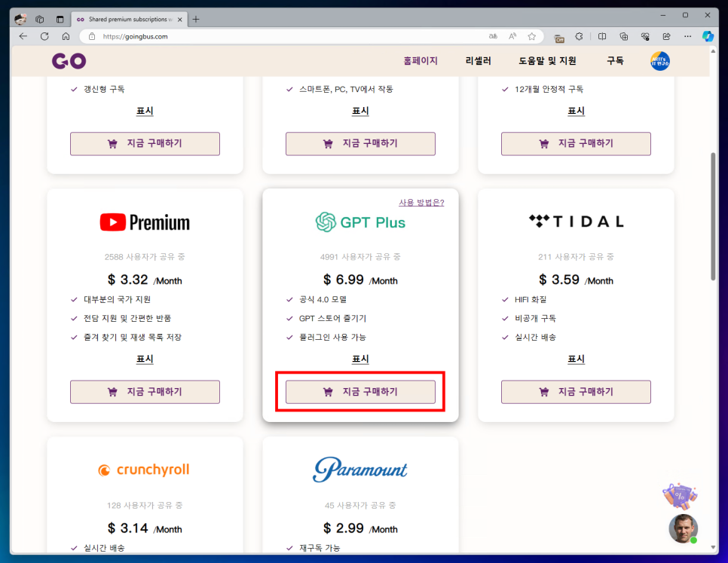Viewport: 728px width, 563px height.
Task: Open the user avatar in site header
Action: 659,61
